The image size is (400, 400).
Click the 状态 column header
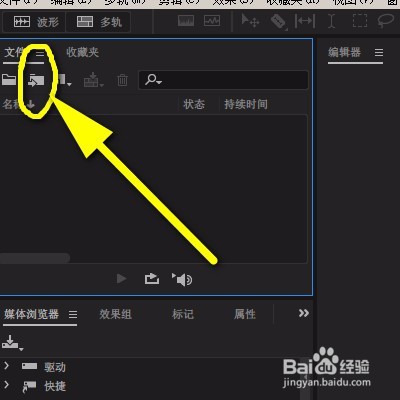coord(194,104)
